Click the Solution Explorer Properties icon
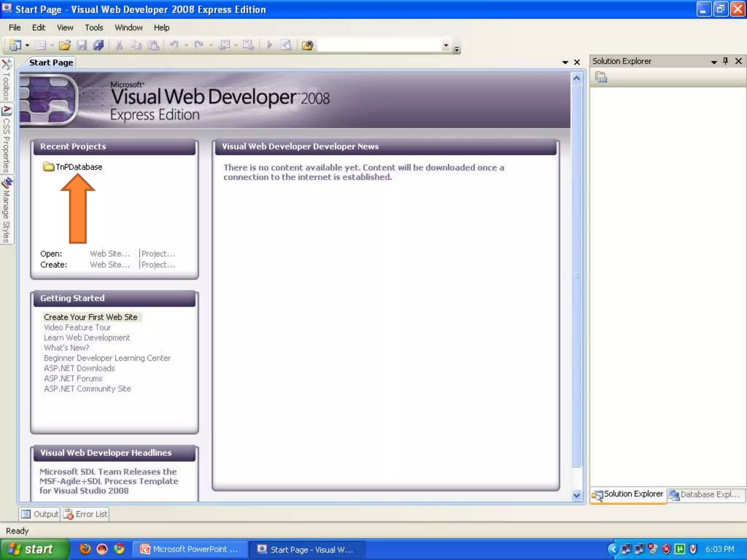The width and height of the screenshot is (747, 560). [601, 77]
